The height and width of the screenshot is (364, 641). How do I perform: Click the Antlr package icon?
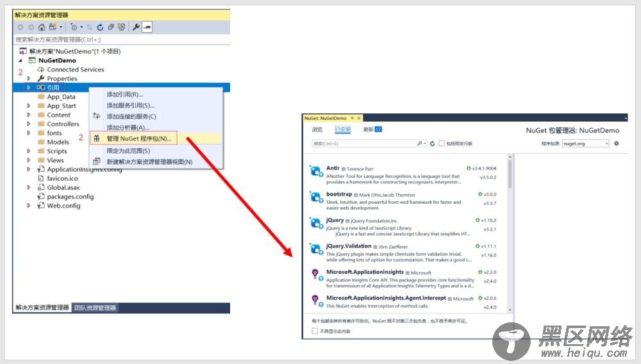point(316,172)
